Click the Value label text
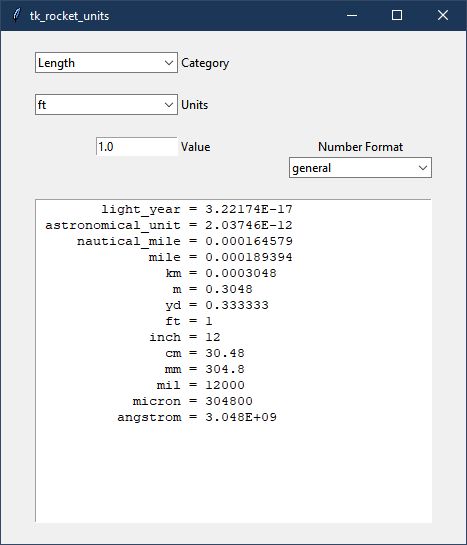The height and width of the screenshot is (545, 467). click(196, 147)
